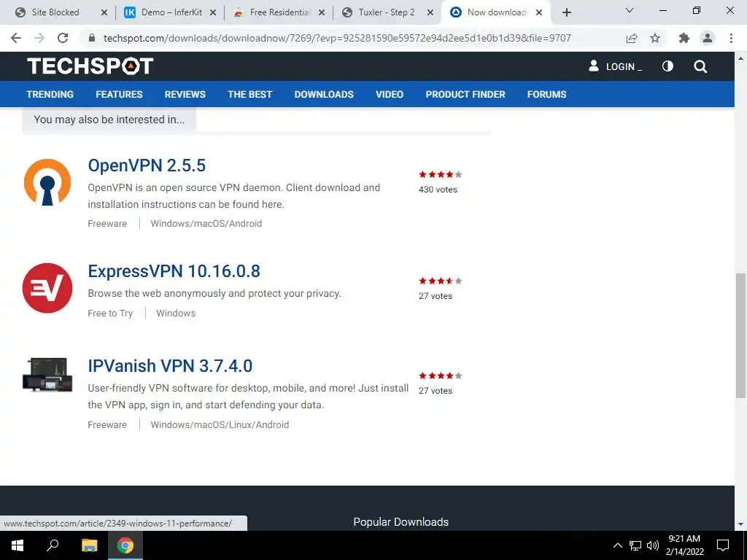Screen dimensions: 747x560
Task: Open Chrome's three-dot menu
Action: coord(731,38)
